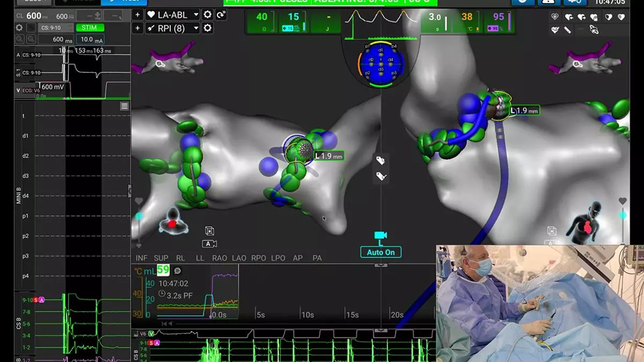Select the PA view preset
The width and height of the screenshot is (644, 362).
pyautogui.click(x=317, y=258)
